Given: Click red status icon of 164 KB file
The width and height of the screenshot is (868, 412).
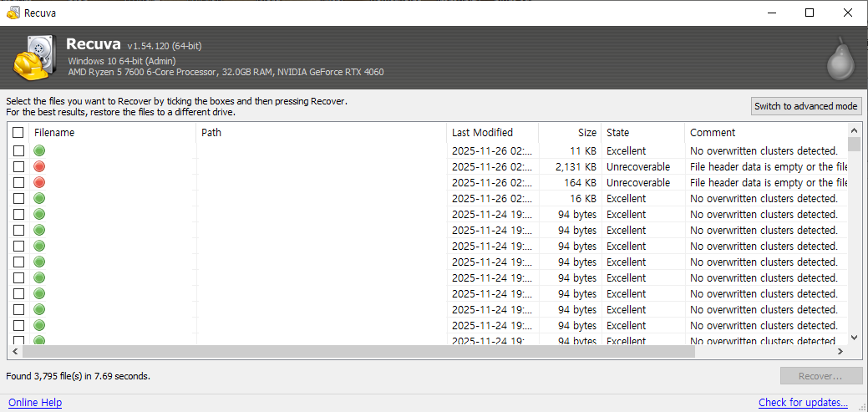Looking at the screenshot, I should point(39,183).
